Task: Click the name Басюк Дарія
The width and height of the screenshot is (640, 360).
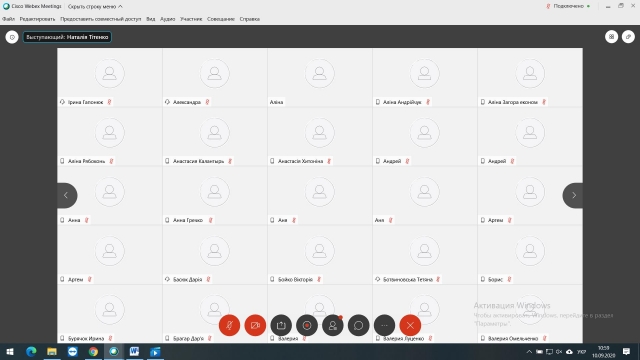Action: 187,280
